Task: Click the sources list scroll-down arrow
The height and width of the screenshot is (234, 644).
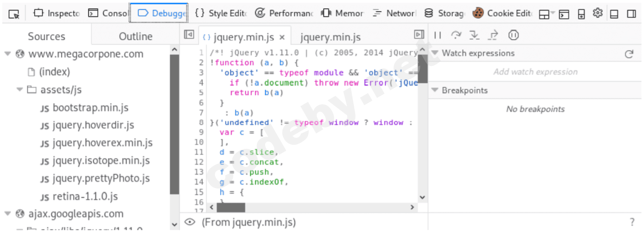Action: (175, 224)
